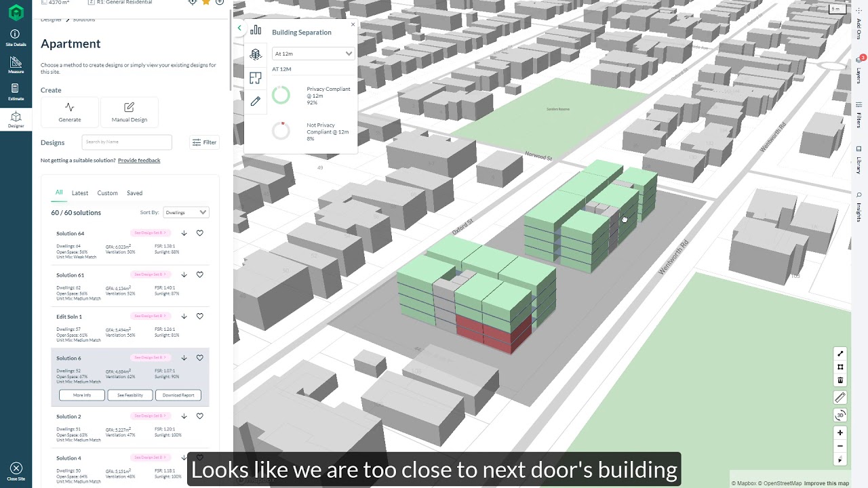This screenshot has height=488, width=868.
Task: Click the pencil edit icon
Action: [x=256, y=101]
